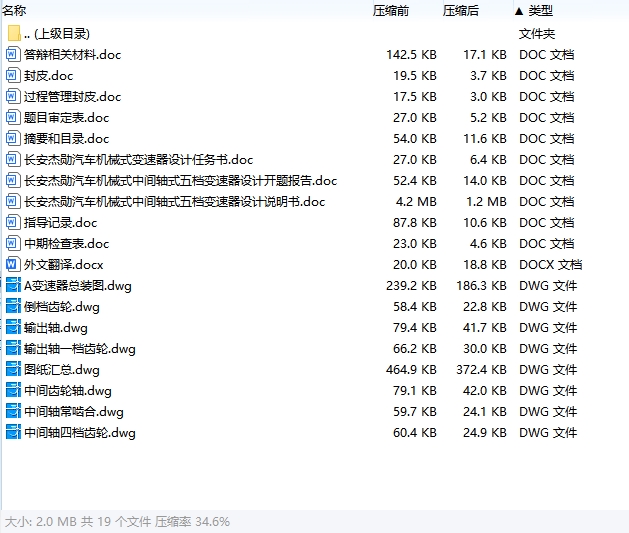Select the file name 题目审定表.doc
This screenshot has height=533, width=629.
click(x=66, y=118)
